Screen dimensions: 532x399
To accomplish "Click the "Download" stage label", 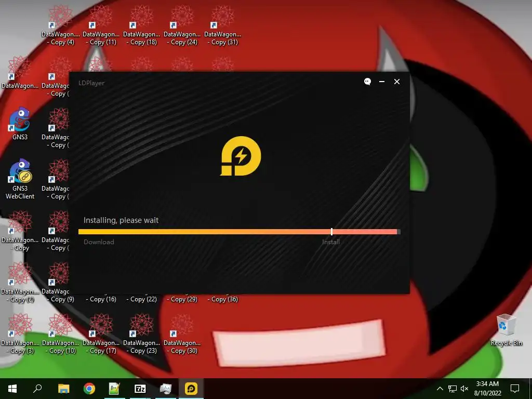I will [x=99, y=242].
